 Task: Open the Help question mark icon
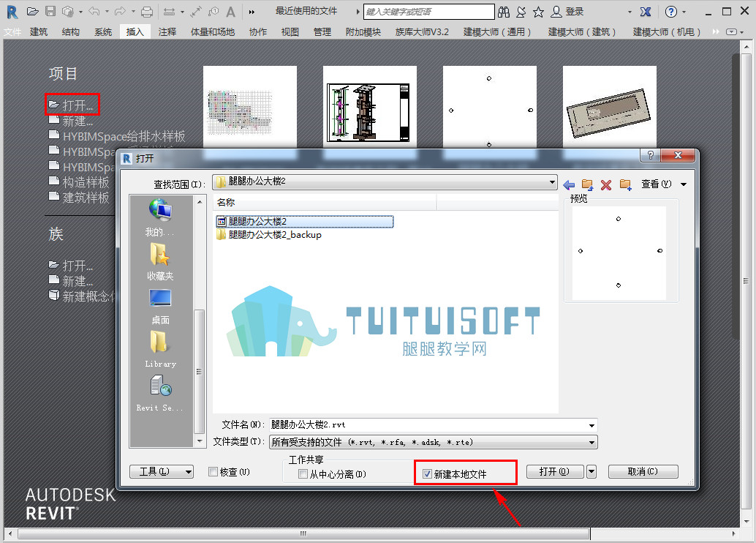click(670, 12)
